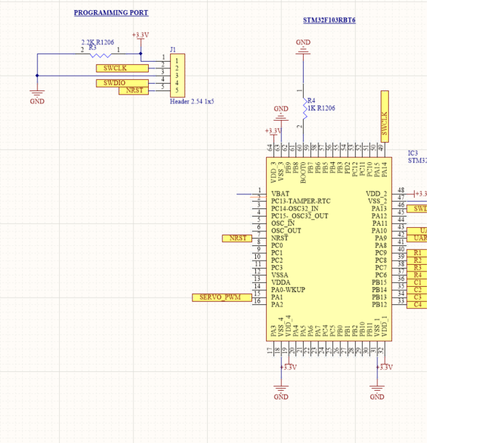504x443 pixels.
Task: Select R2 port on PC8 pin 39
Action: click(x=417, y=261)
